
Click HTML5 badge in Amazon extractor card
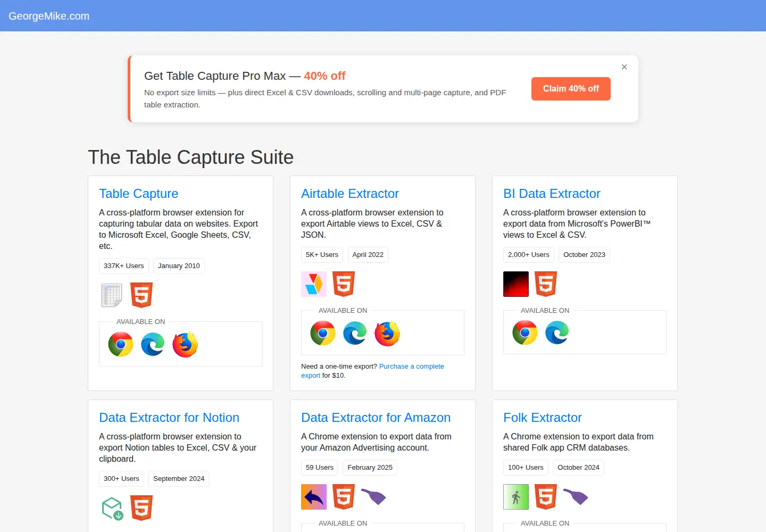(344, 497)
